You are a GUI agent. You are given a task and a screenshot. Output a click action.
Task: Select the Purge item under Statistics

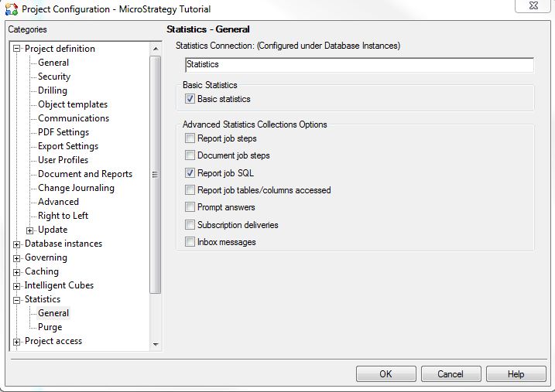50,327
